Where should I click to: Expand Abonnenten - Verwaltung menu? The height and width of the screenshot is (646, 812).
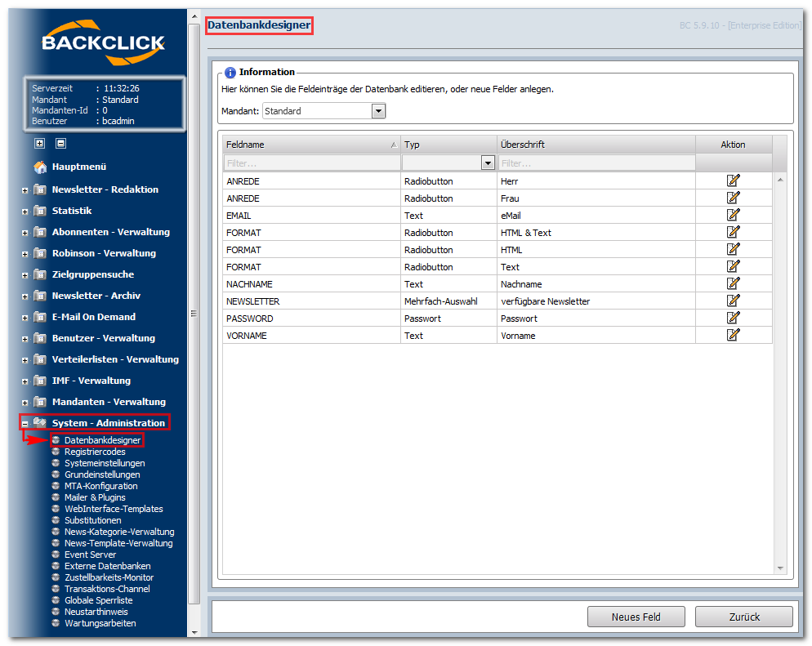pyautogui.click(x=25, y=233)
